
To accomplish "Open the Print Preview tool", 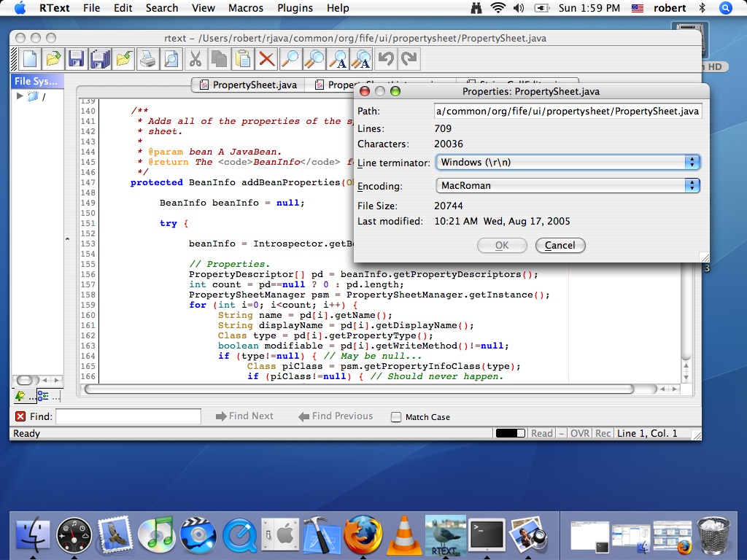I will tap(171, 59).
